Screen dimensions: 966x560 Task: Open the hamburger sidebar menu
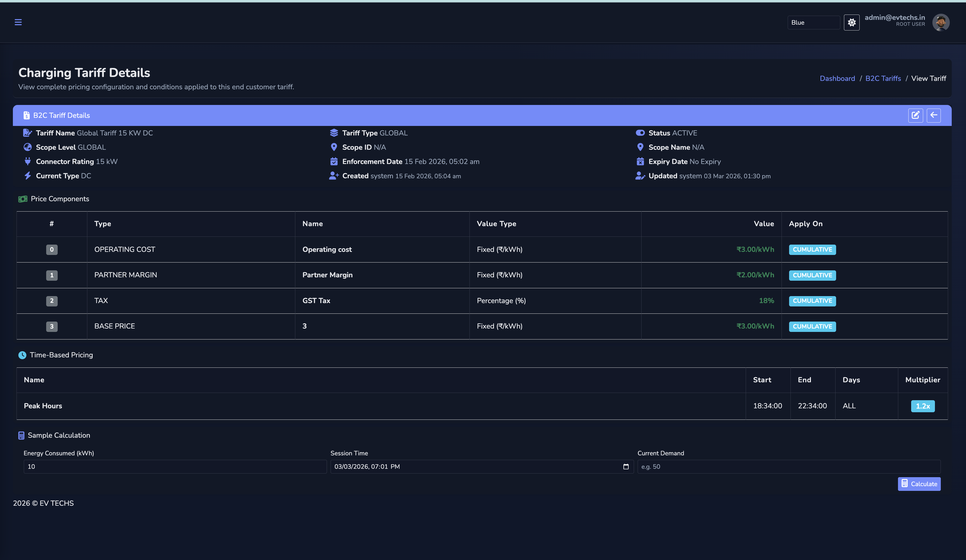[x=18, y=22]
